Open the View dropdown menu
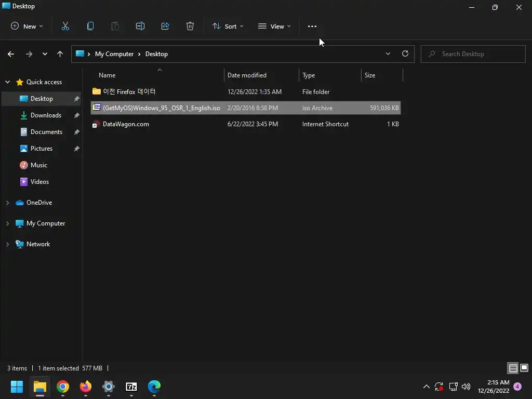Screen dimensions: 532x399 click(274, 26)
